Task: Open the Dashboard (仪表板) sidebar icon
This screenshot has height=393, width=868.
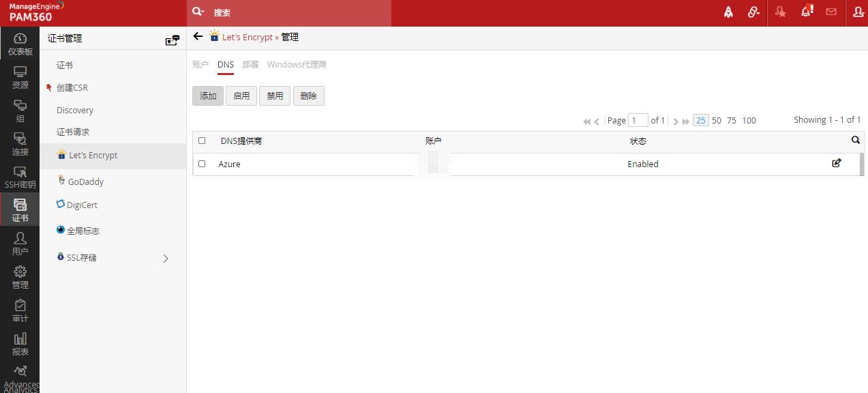Action: click(x=20, y=44)
